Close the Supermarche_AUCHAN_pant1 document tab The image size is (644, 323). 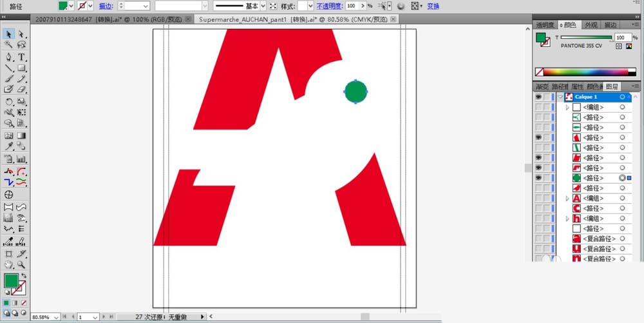tap(393, 19)
